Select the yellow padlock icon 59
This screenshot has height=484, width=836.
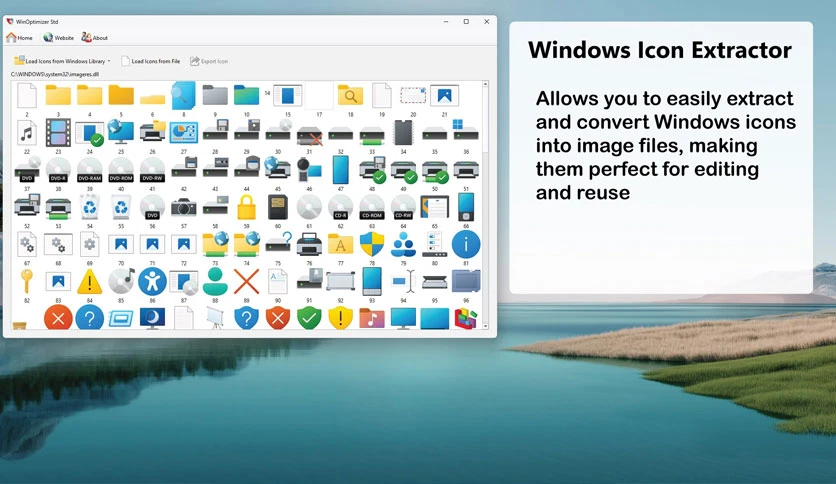(x=246, y=207)
